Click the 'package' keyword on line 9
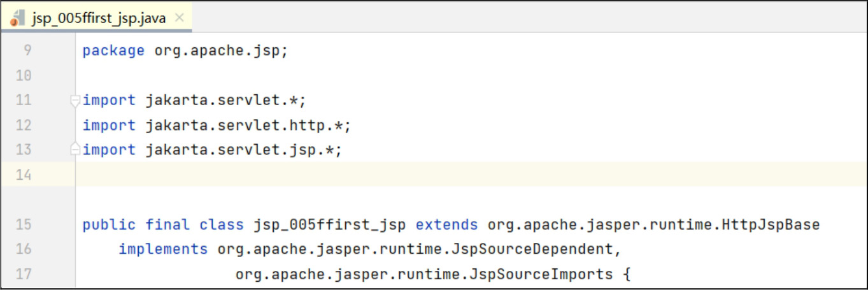Image resolution: width=868 pixels, height=290 pixels. [113, 51]
